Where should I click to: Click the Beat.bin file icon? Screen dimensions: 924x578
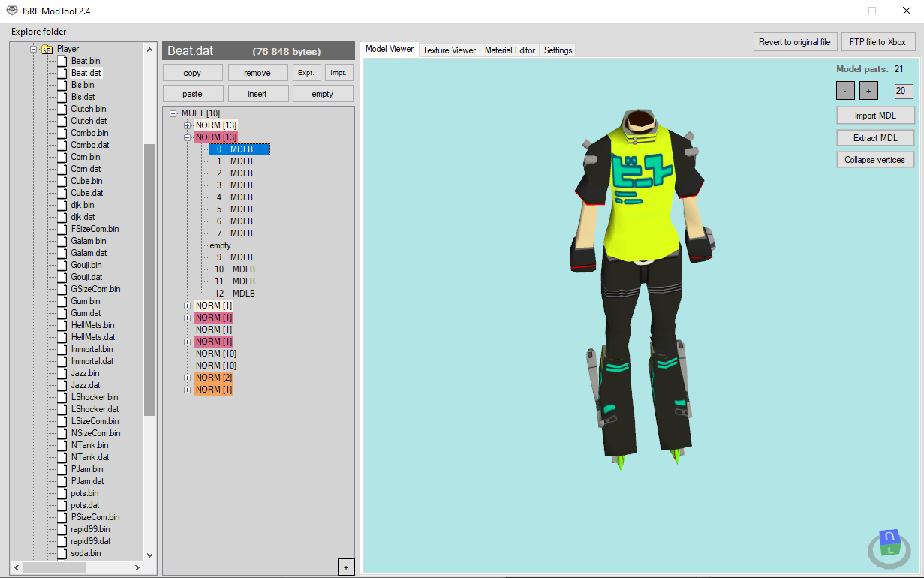[x=62, y=61]
